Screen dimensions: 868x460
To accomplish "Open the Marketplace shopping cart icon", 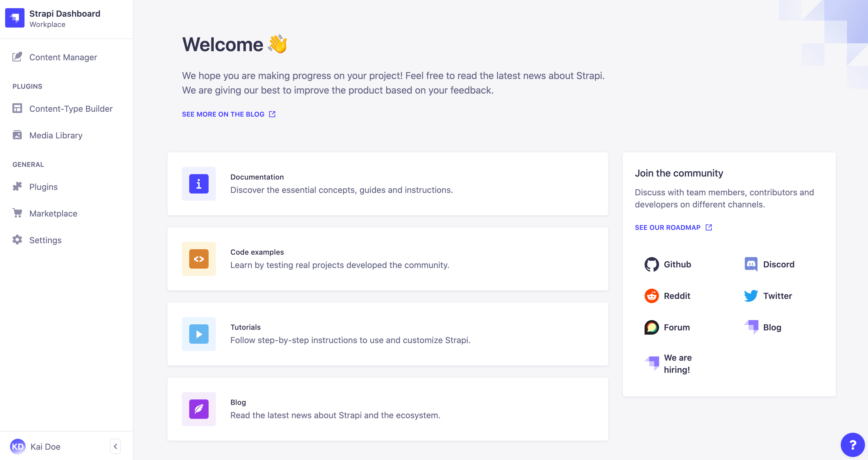I will click(17, 213).
